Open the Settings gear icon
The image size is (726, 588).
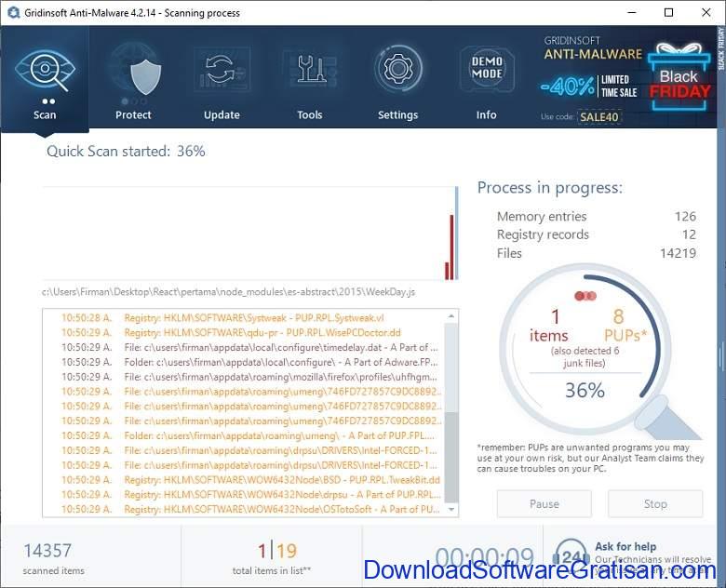pyautogui.click(x=398, y=69)
